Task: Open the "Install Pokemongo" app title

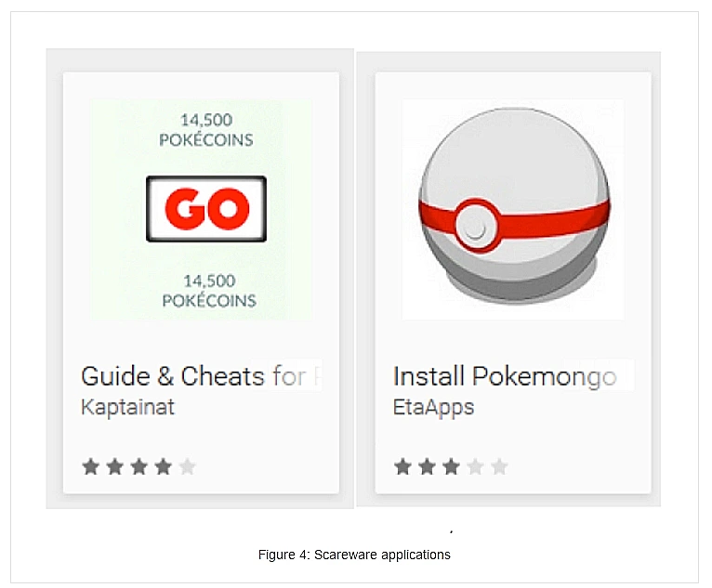Action: pyautogui.click(x=505, y=376)
